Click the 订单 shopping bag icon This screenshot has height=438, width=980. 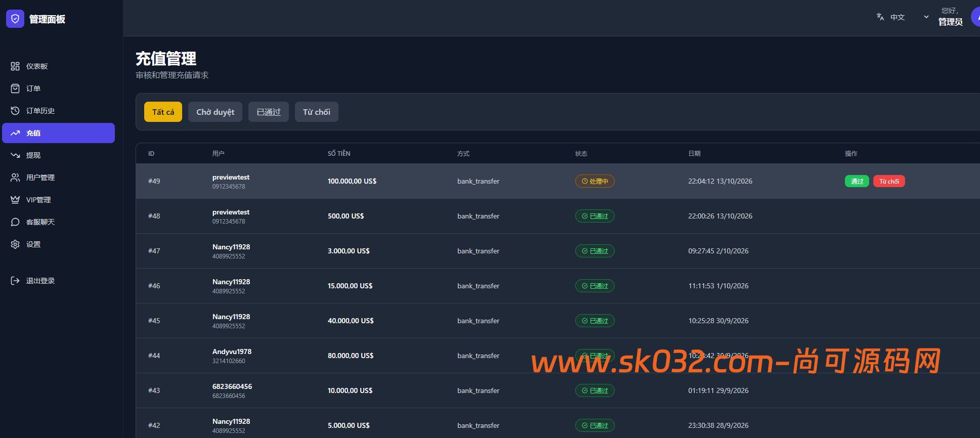pos(15,89)
